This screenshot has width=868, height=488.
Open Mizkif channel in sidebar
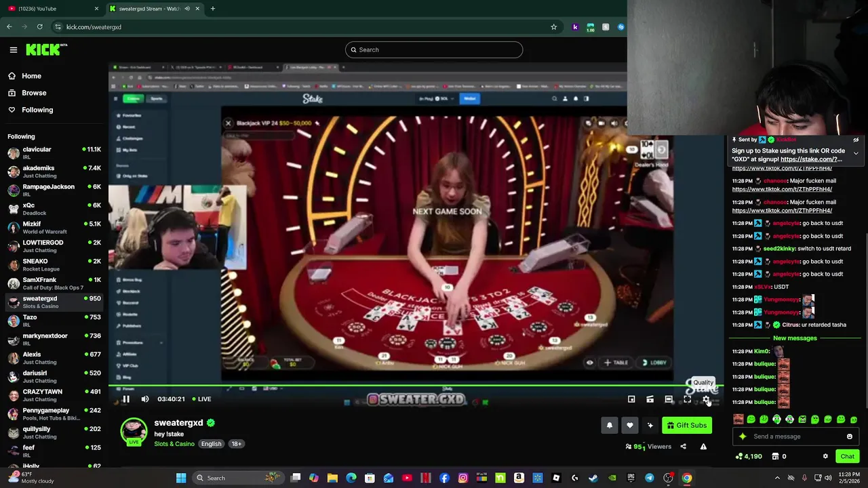(54, 228)
